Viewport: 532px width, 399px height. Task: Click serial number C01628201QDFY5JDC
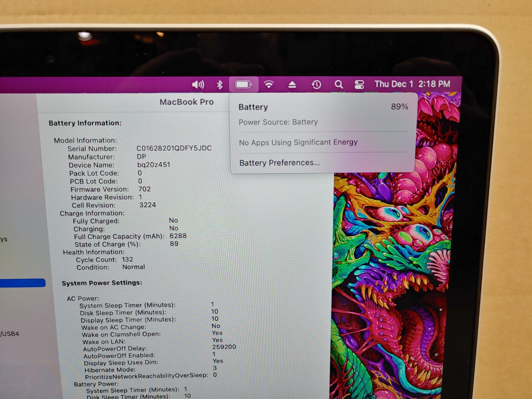[x=174, y=148]
